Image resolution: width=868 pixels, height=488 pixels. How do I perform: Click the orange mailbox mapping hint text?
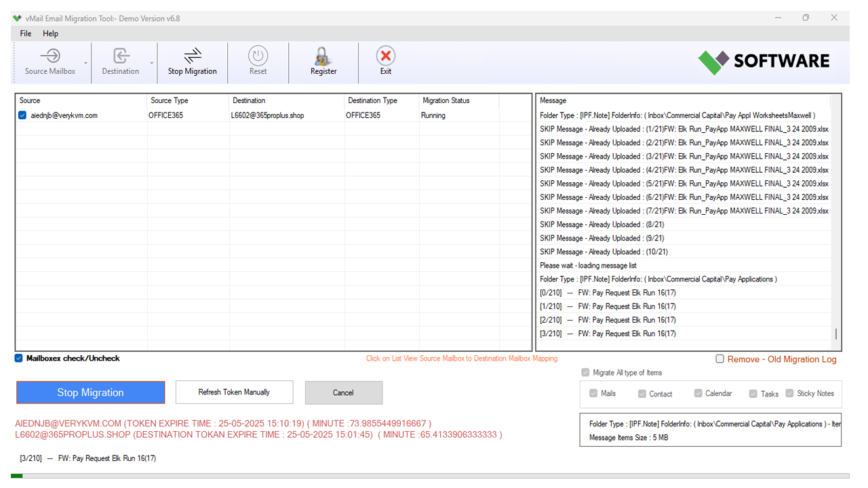coord(462,359)
